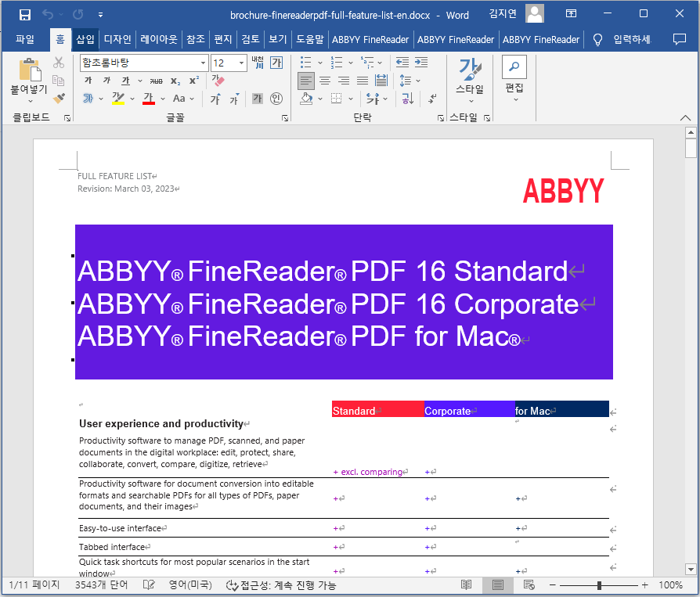The height and width of the screenshot is (597, 700).
Task: Toggle show paragraph marks
Action: pos(432,99)
